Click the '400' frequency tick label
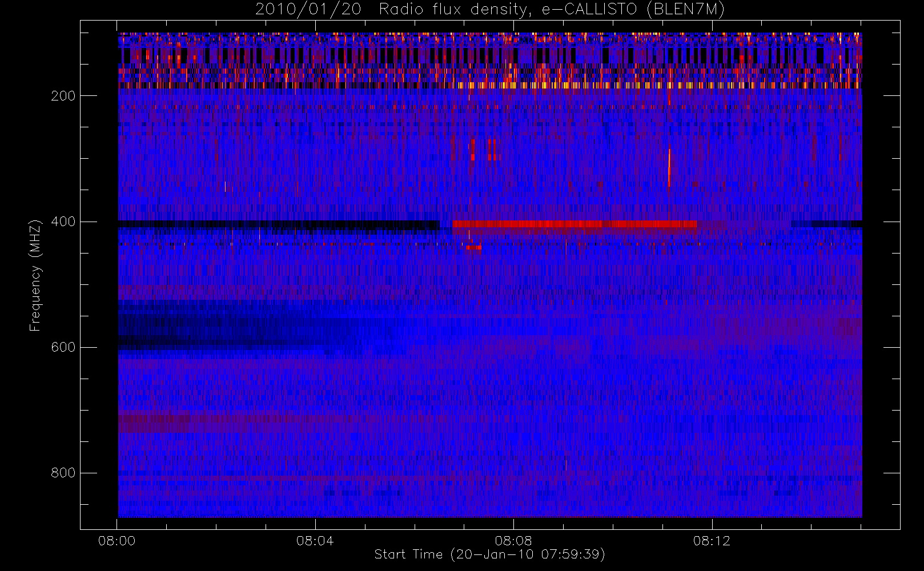 [63, 222]
